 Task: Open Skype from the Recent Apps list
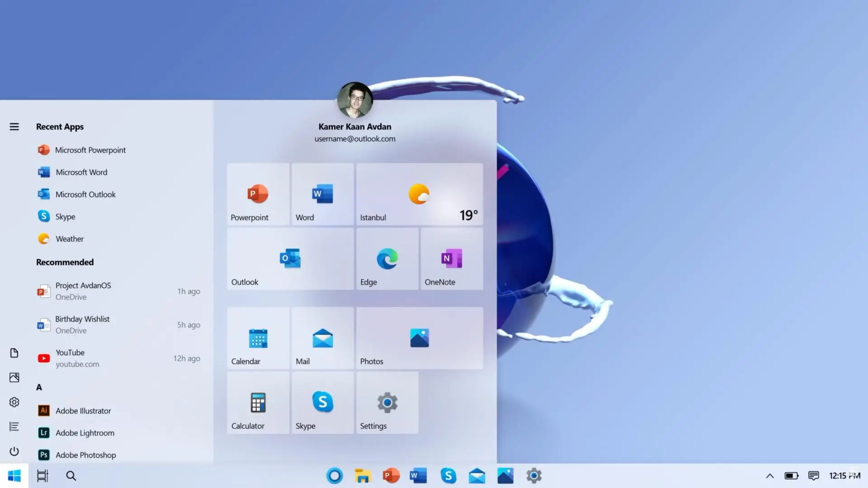point(57,216)
